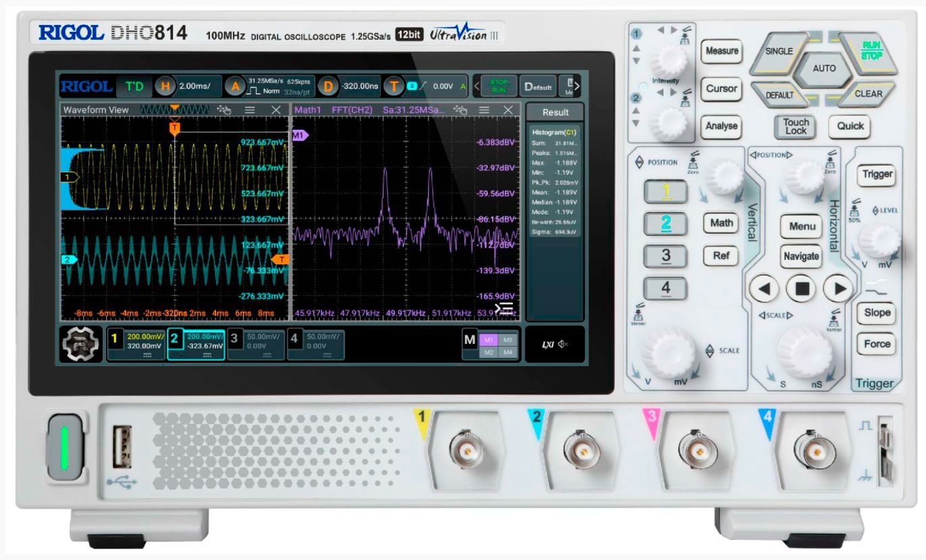Image resolution: width=926 pixels, height=560 pixels.
Task: Push the AUTO key
Action: (x=823, y=68)
